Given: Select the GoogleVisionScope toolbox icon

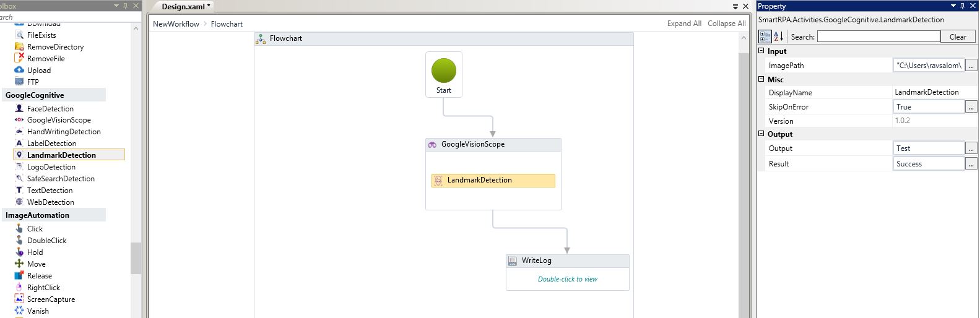Looking at the screenshot, I should coord(19,120).
